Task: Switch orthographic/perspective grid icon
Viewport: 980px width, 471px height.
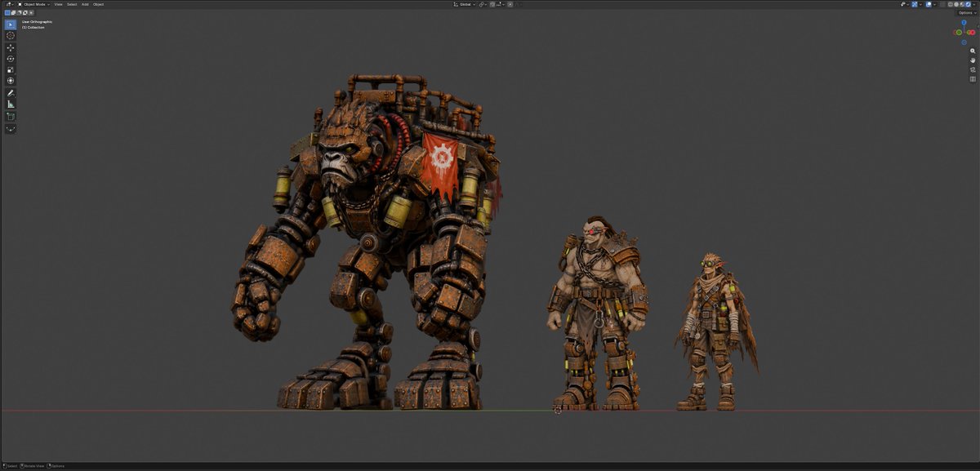Action: 973,79
